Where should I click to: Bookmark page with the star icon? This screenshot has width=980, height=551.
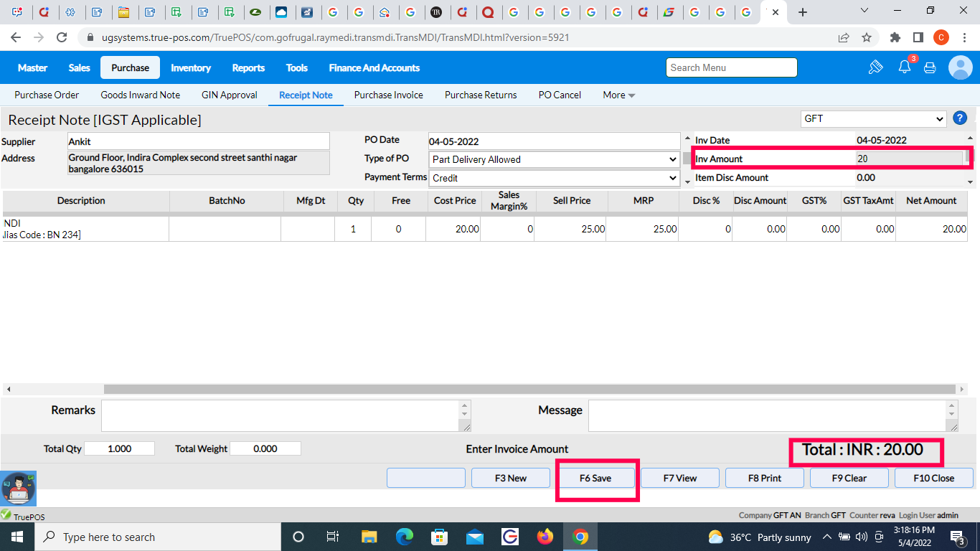point(867,37)
